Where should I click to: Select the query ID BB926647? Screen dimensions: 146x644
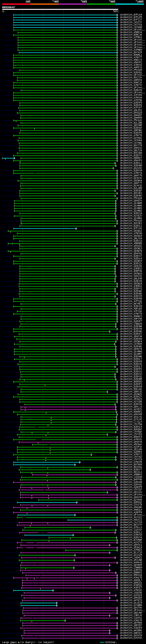point(8,7)
